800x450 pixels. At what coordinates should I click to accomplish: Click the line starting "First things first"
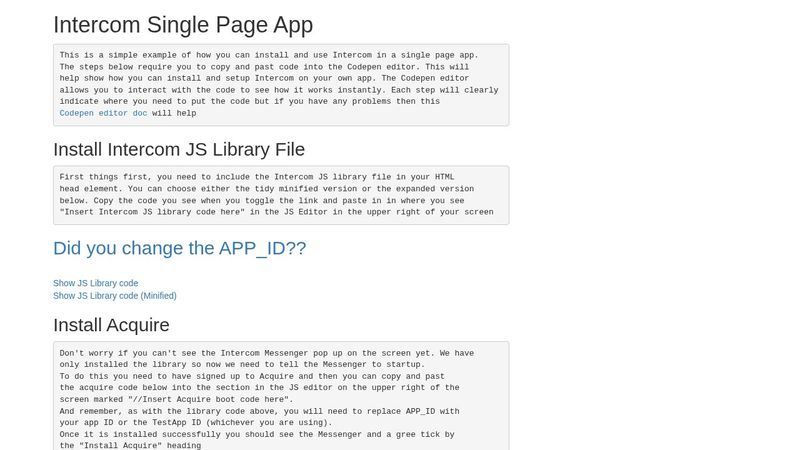[x=257, y=177]
